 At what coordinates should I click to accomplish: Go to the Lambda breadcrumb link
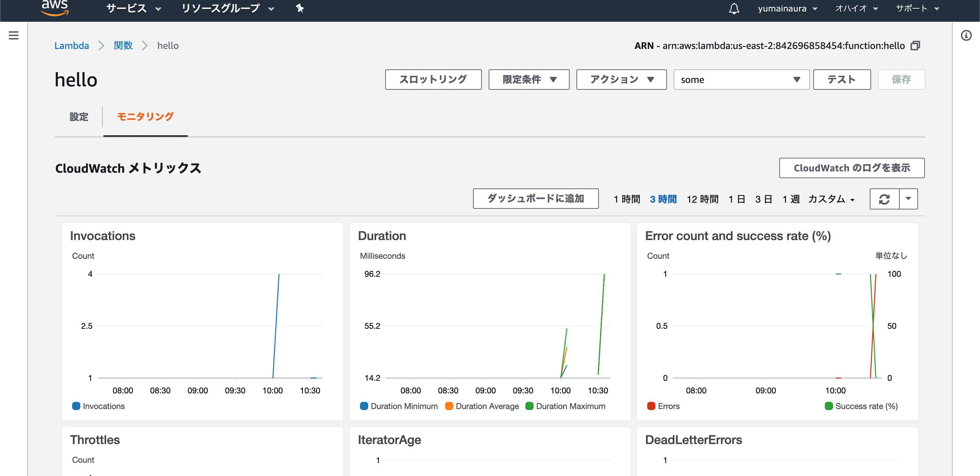pyautogui.click(x=71, y=46)
